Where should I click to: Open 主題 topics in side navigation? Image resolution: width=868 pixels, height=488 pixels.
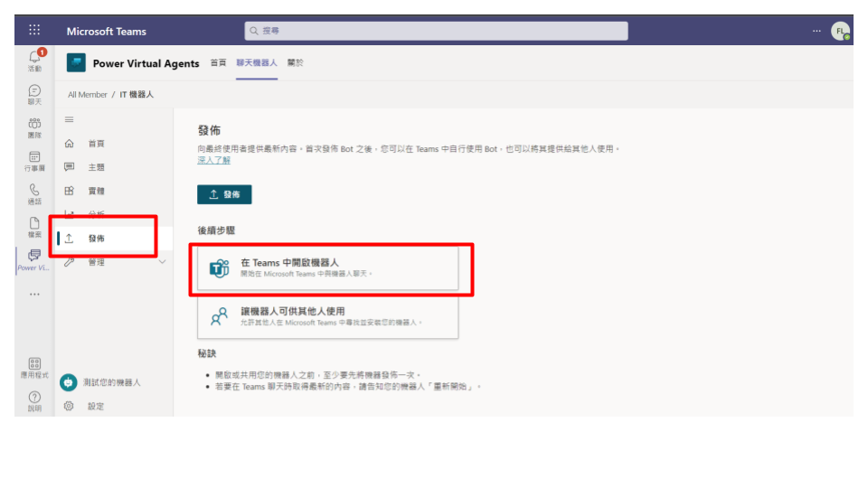coord(96,167)
